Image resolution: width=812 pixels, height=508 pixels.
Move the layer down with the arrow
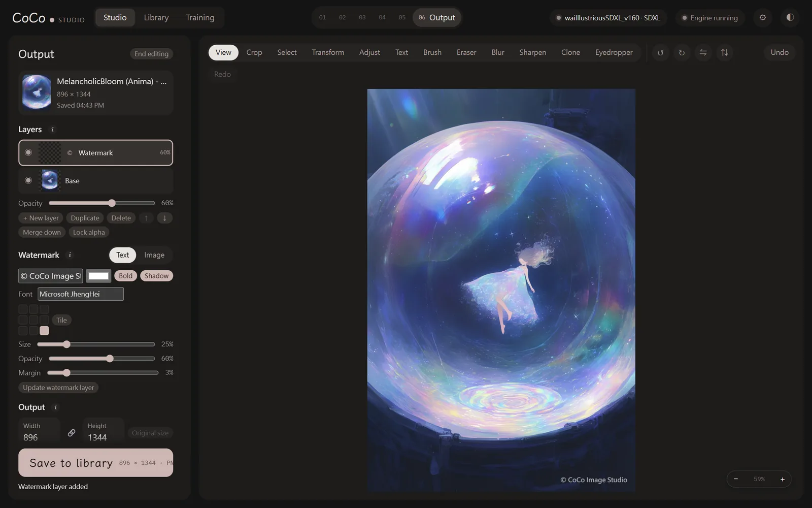tap(164, 218)
